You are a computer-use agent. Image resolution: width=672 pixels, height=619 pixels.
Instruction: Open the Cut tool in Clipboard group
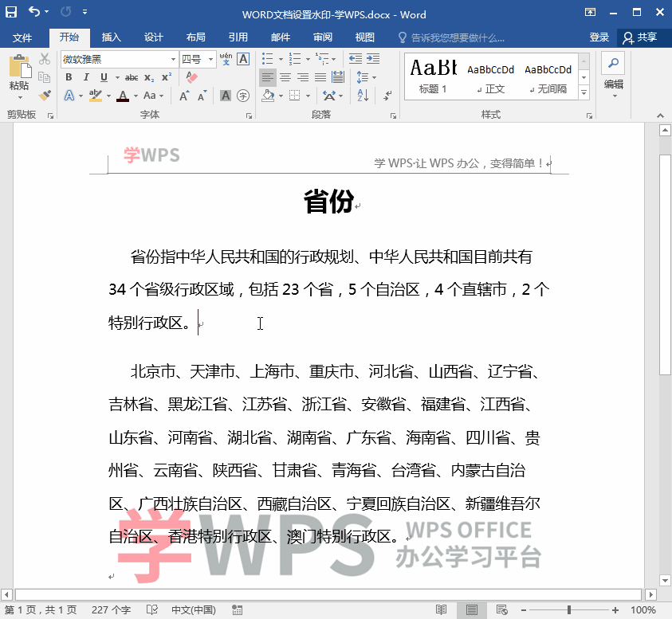coord(43,59)
